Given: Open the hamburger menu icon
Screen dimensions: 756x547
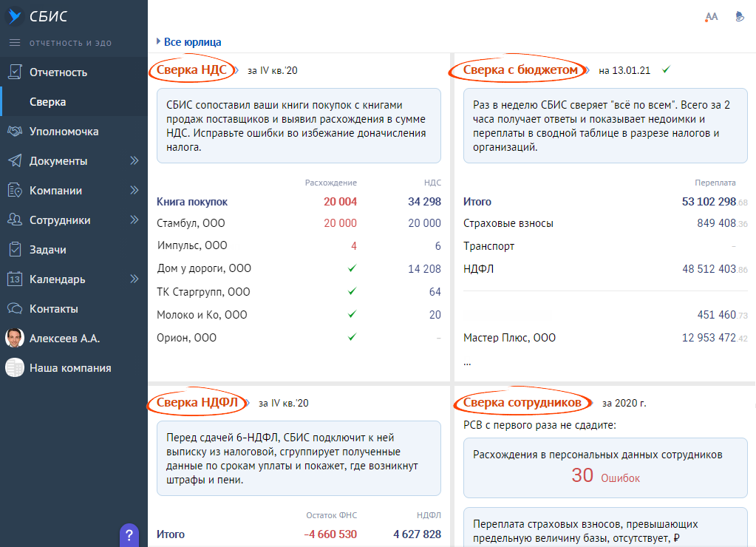Looking at the screenshot, I should click(x=15, y=42).
